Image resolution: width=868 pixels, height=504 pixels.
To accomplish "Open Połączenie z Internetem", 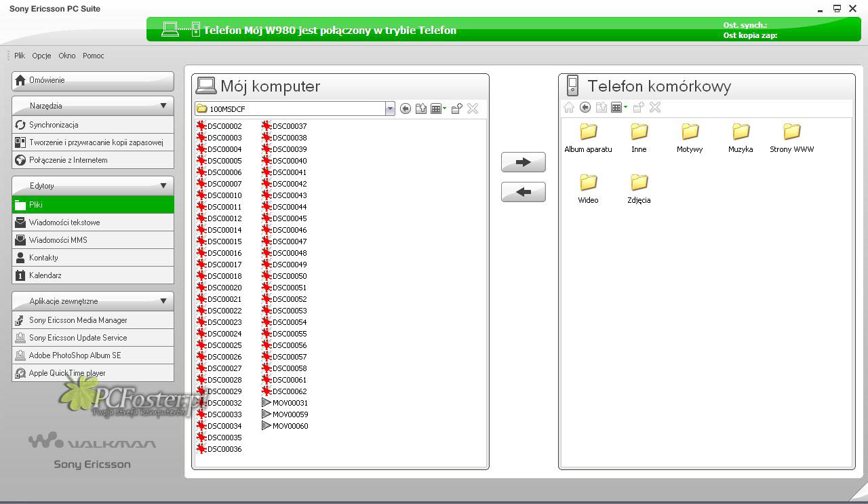I will (93, 160).
